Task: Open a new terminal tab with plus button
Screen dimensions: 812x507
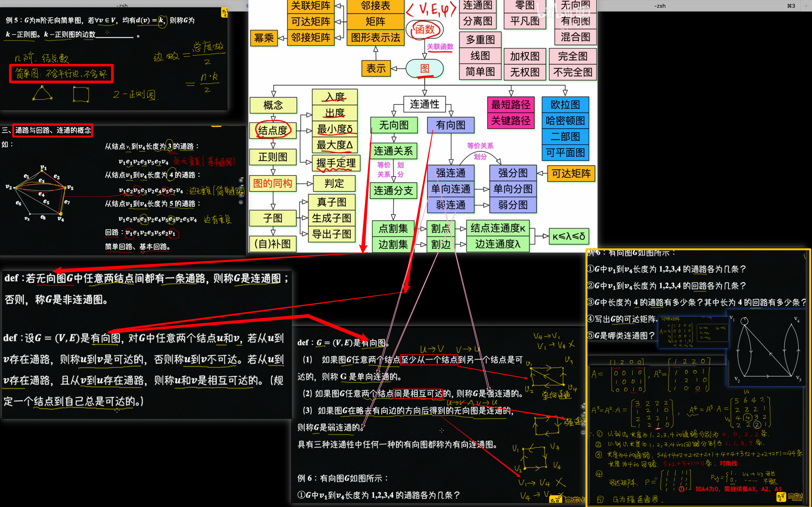Action: point(806,6)
